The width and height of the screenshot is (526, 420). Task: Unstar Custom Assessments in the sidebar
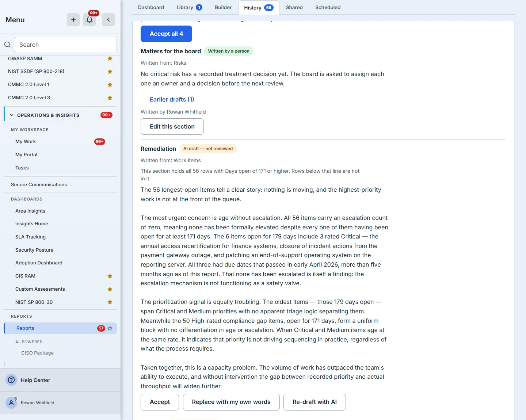click(110, 289)
